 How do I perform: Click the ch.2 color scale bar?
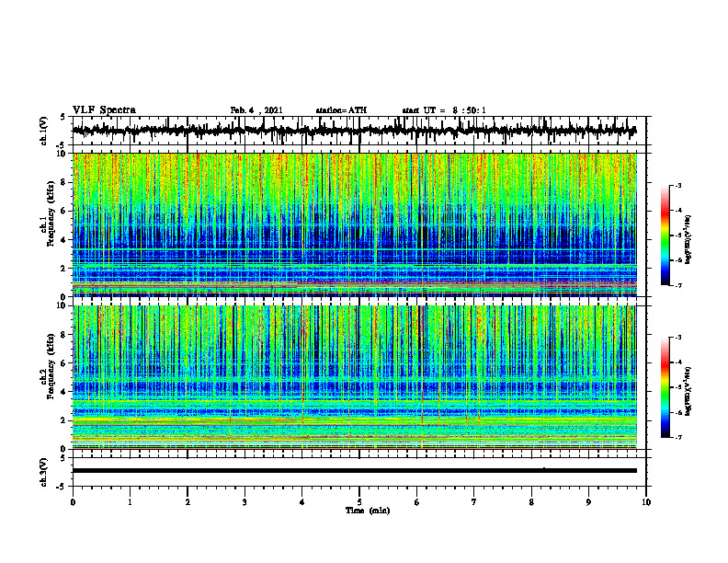click(665, 387)
